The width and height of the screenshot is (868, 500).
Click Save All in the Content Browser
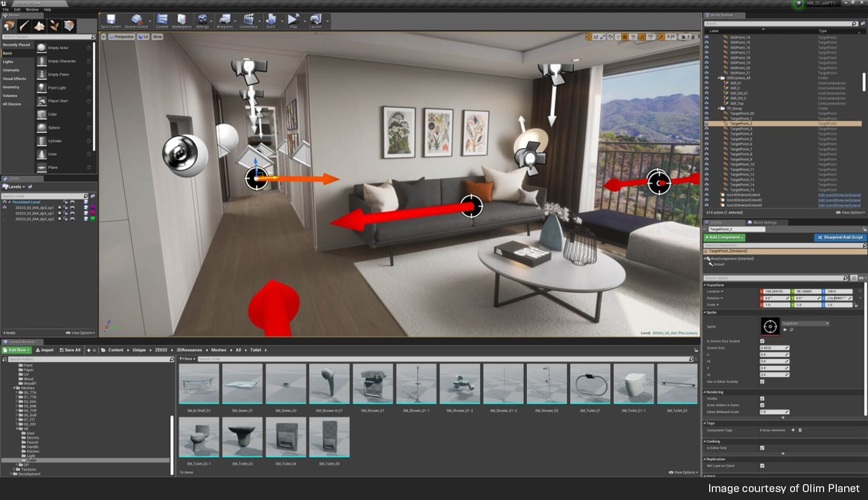(x=69, y=350)
